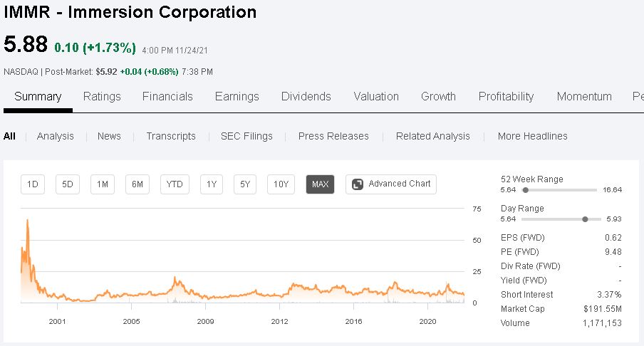This screenshot has height=346, width=644.
Task: Open Related Analysis filter
Action: pos(433,136)
